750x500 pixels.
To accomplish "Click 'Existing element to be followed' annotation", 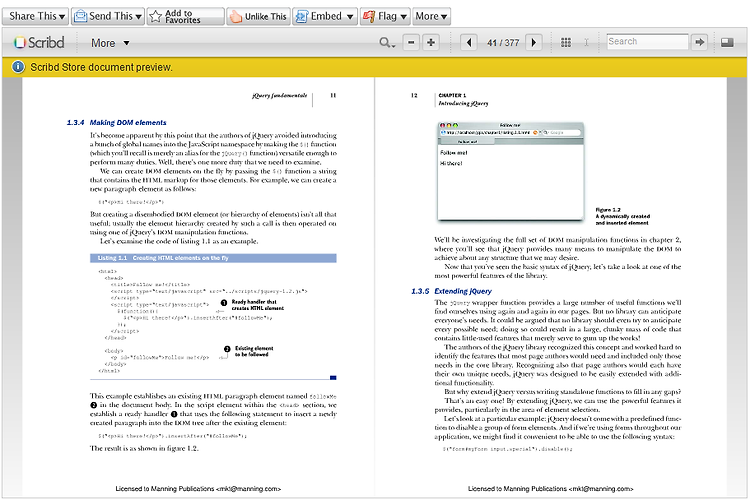I will (x=254, y=352).
